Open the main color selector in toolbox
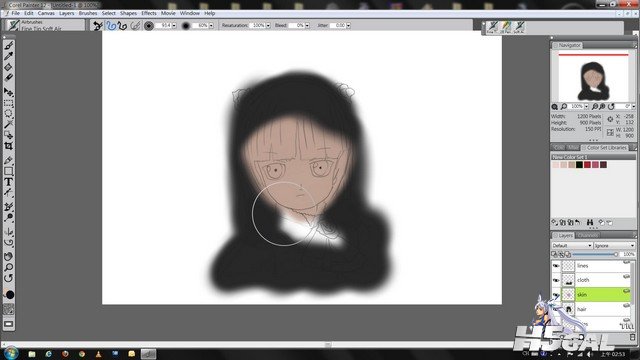 click(x=9, y=295)
